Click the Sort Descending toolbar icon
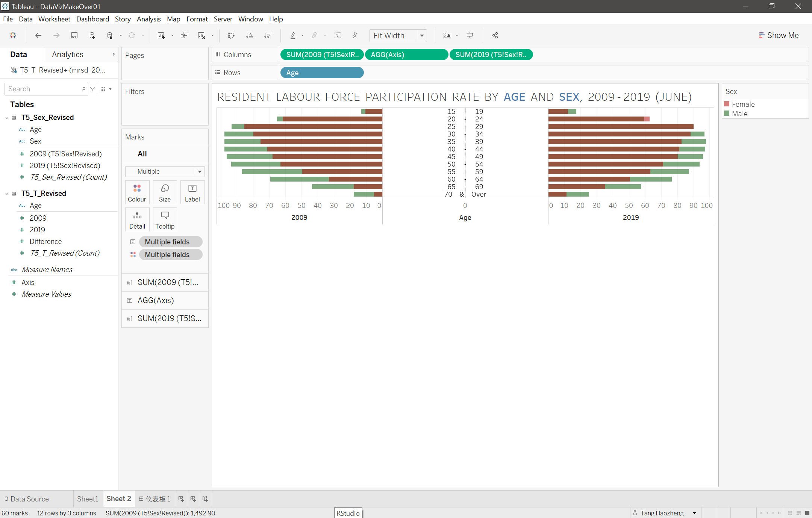 [x=268, y=35]
